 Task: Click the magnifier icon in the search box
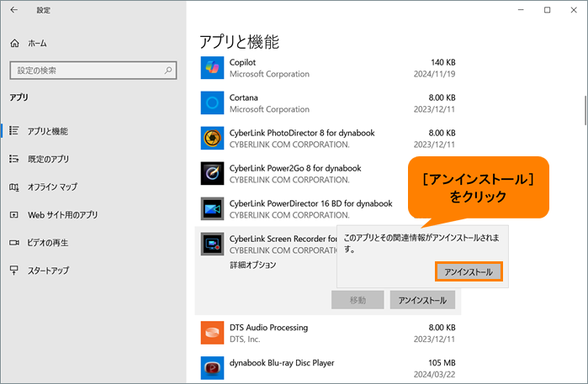tap(168, 70)
